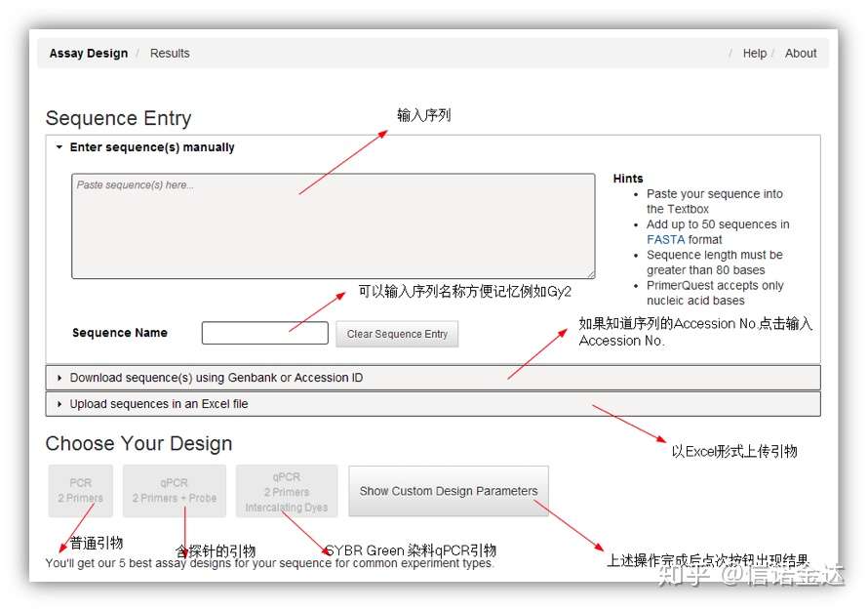Viewport: 868px width, 611px height.
Task: Choose the qPCR 2 Primers + Probe design
Action: pyautogui.click(x=175, y=491)
